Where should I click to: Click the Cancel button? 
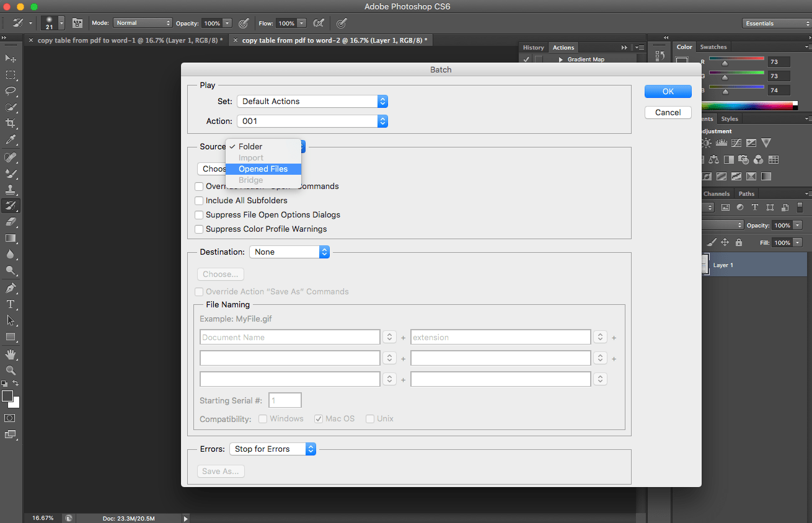click(x=668, y=112)
